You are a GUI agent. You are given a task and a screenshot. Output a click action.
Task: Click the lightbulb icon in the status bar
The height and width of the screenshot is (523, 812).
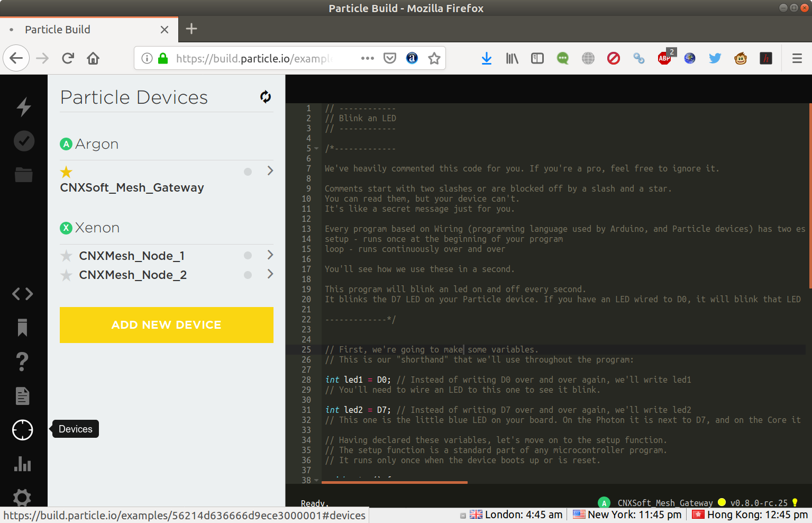(795, 502)
